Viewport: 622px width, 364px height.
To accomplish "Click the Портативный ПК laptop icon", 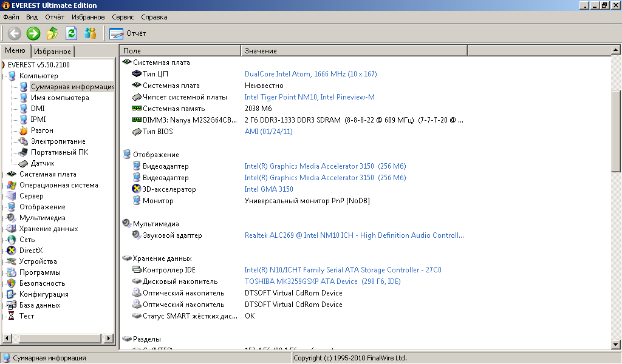I will click(24, 152).
